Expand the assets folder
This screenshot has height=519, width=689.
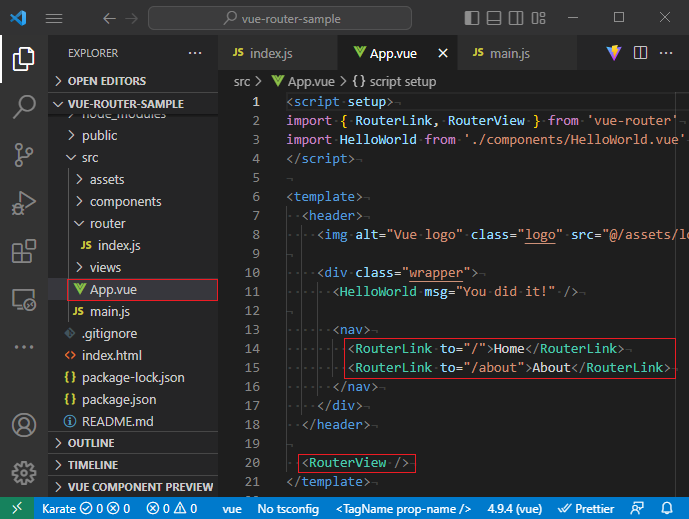tap(133, 179)
